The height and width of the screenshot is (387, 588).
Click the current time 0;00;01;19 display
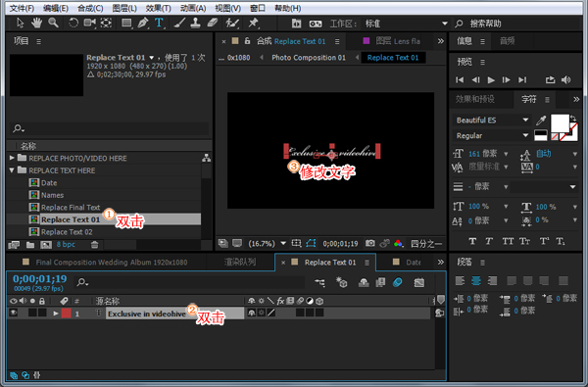pos(40,279)
